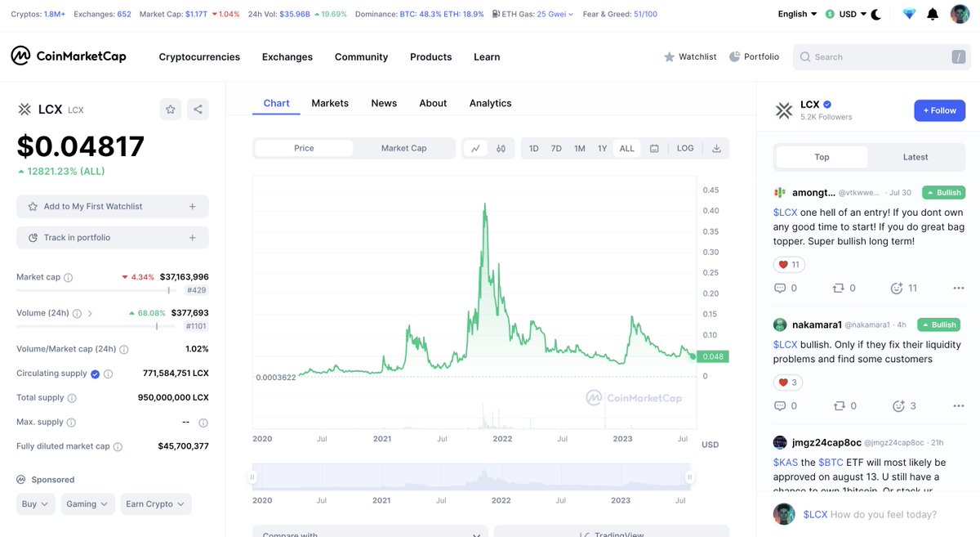Like nakamara1 post heart button
Screen dimensions: 980x537
(789, 383)
